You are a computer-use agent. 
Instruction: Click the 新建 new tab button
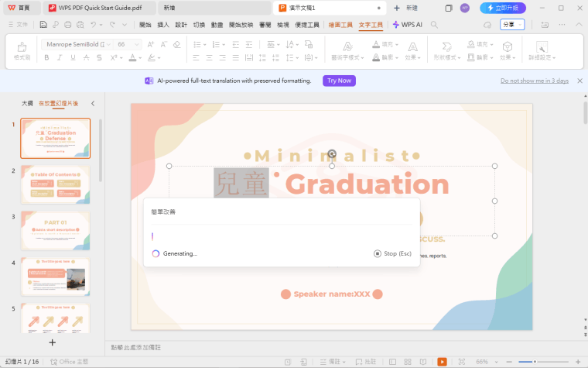(x=405, y=8)
